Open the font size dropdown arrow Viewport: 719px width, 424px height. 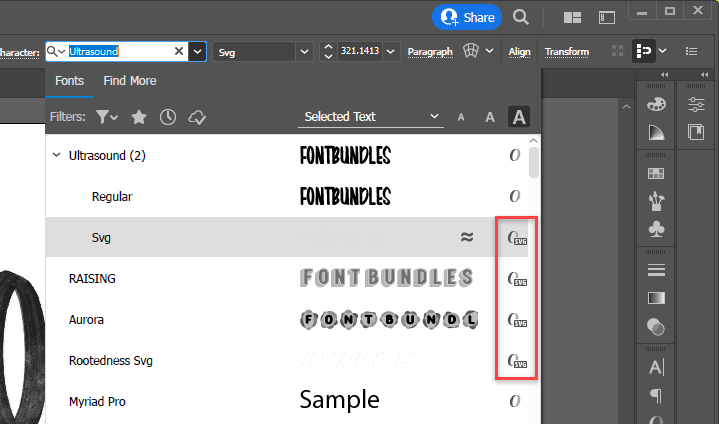tap(391, 51)
